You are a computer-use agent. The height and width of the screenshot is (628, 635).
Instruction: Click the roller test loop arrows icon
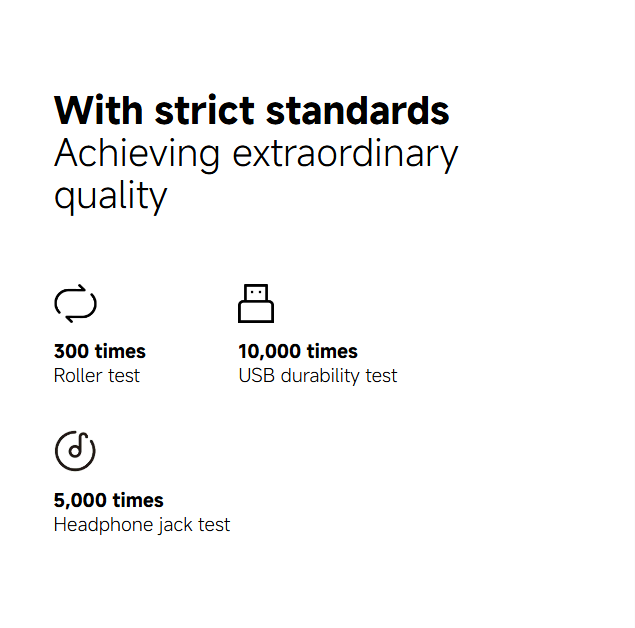pyautogui.click(x=75, y=303)
